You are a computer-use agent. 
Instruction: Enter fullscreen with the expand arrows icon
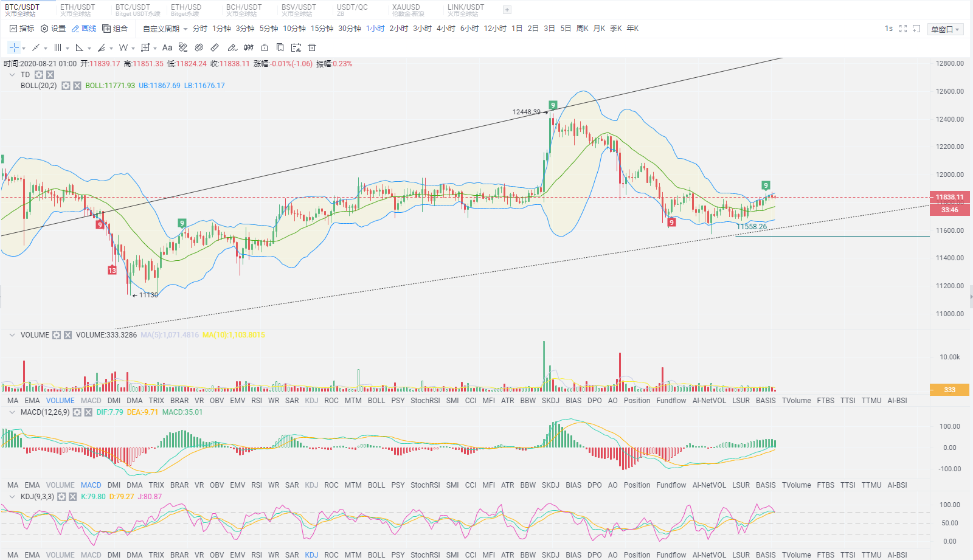[903, 29]
